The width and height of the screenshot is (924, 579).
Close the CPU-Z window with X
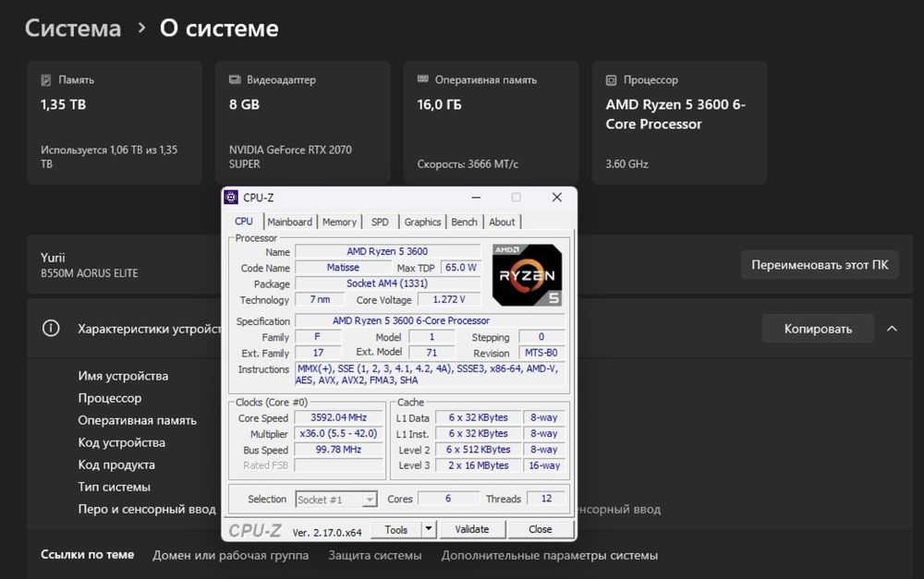556,198
